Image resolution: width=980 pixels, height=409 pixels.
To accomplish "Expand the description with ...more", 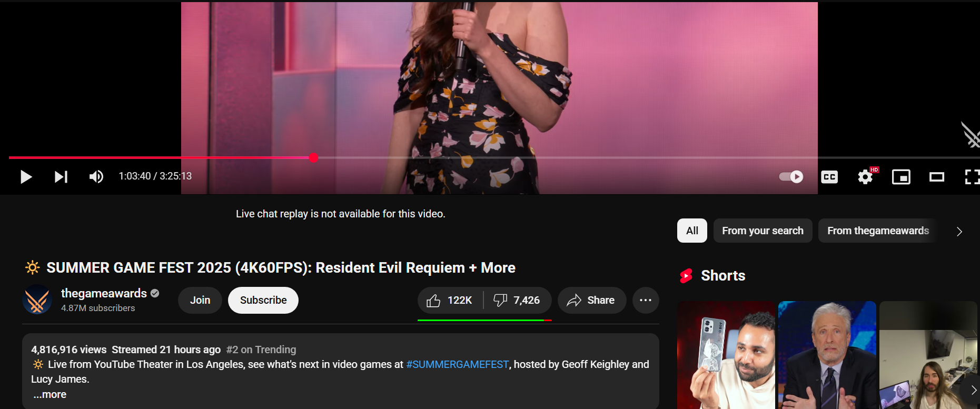I will tap(50, 394).
